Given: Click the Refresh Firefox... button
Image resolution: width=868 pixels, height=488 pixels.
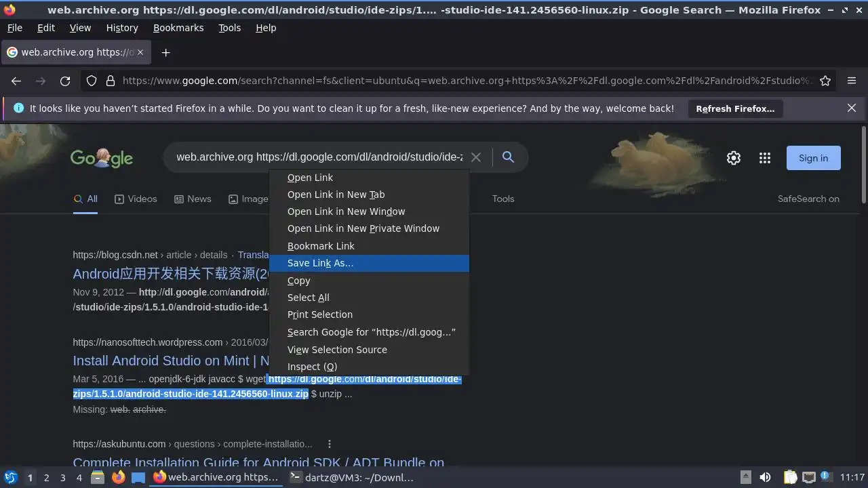Looking at the screenshot, I should pyautogui.click(x=735, y=108).
